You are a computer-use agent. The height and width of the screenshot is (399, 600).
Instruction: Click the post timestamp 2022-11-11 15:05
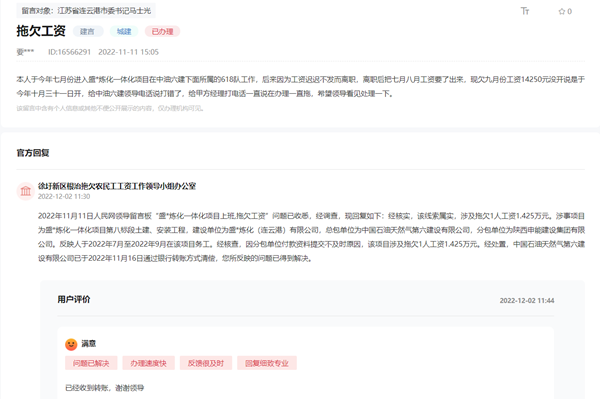(x=128, y=52)
